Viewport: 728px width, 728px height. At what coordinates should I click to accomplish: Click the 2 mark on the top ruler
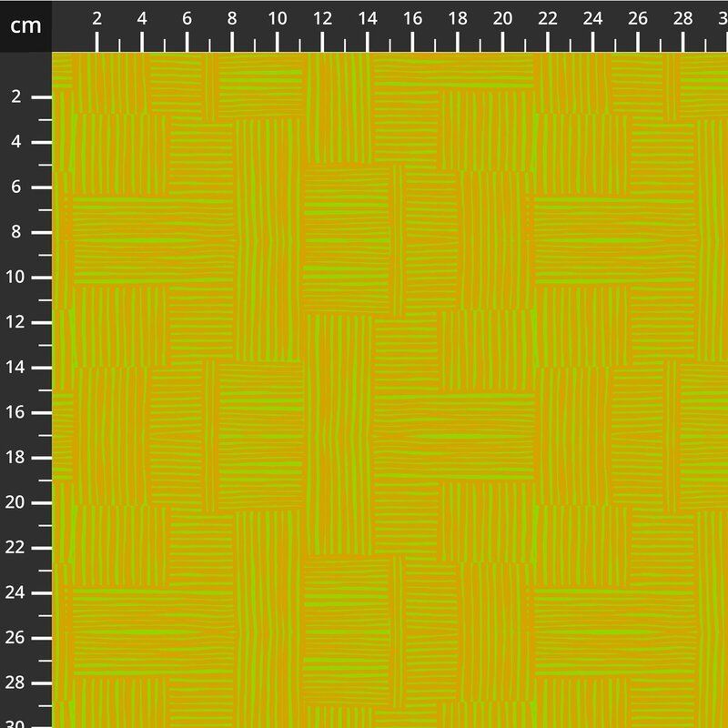[97, 20]
